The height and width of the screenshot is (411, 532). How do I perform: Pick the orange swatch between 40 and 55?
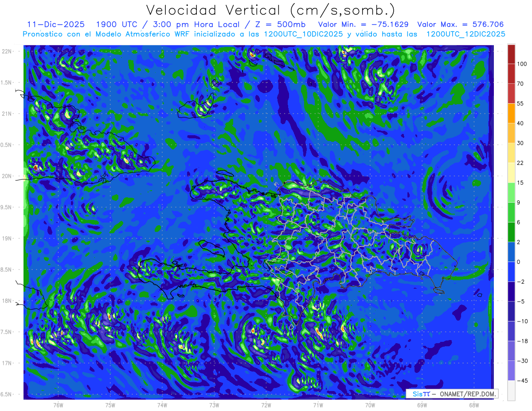[x=511, y=113]
